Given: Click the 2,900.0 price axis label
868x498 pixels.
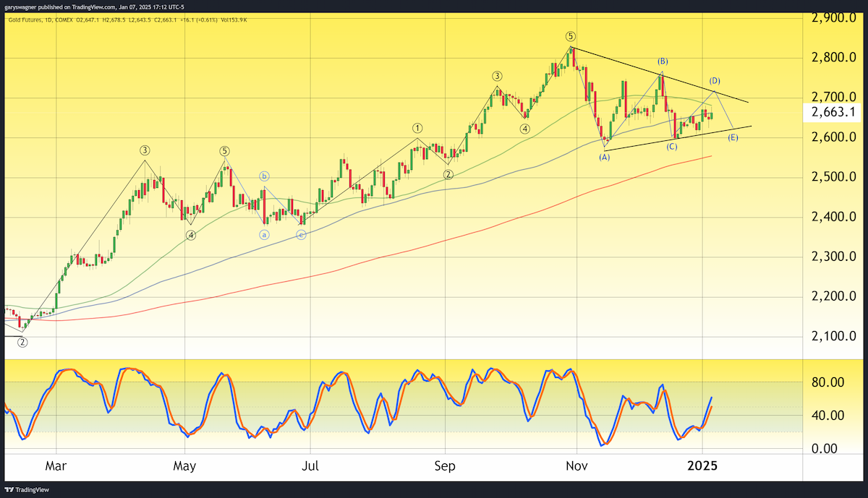Looking at the screenshot, I should (834, 17).
